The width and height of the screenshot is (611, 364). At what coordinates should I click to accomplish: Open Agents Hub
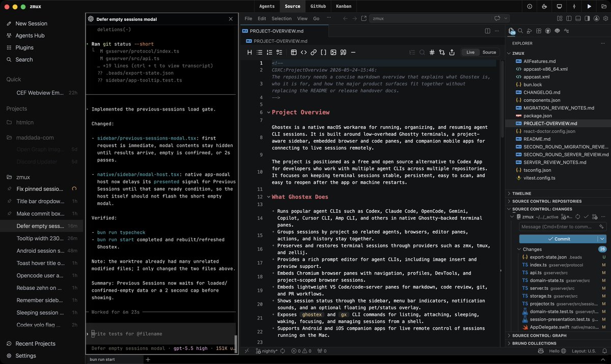[x=30, y=36]
